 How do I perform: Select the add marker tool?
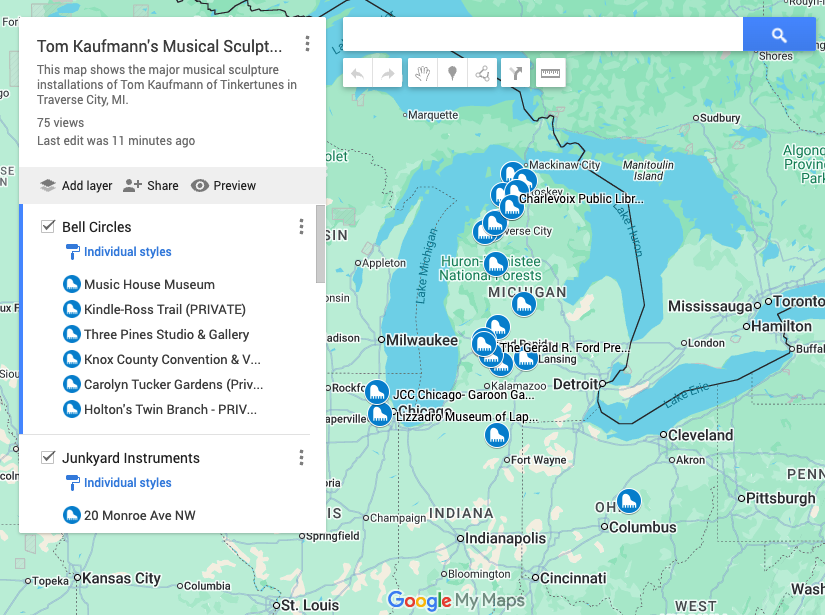[x=452, y=73]
